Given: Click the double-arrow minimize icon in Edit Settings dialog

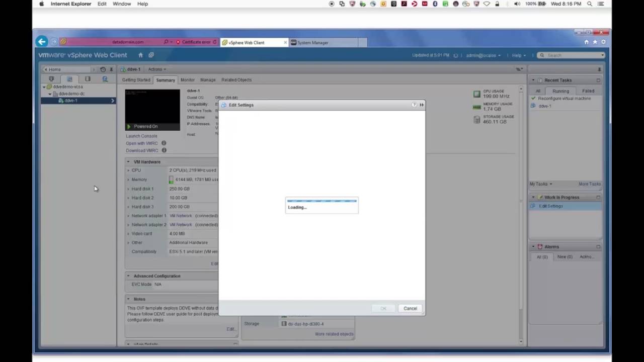Looking at the screenshot, I should tap(422, 105).
